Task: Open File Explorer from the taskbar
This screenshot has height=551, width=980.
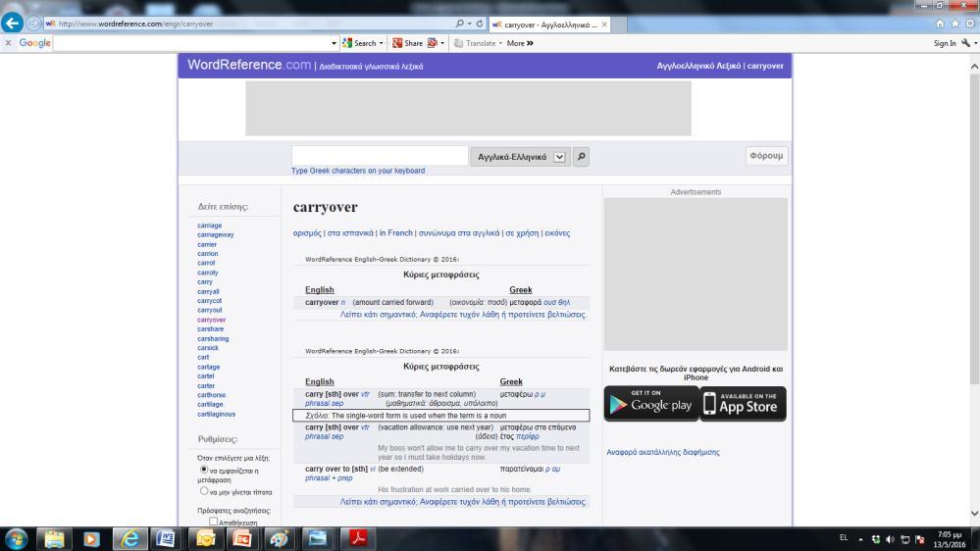Action: pos(54,538)
